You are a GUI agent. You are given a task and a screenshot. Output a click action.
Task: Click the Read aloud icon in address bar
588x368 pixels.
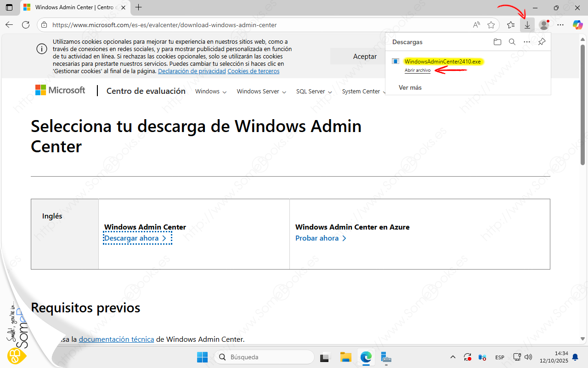(x=476, y=25)
